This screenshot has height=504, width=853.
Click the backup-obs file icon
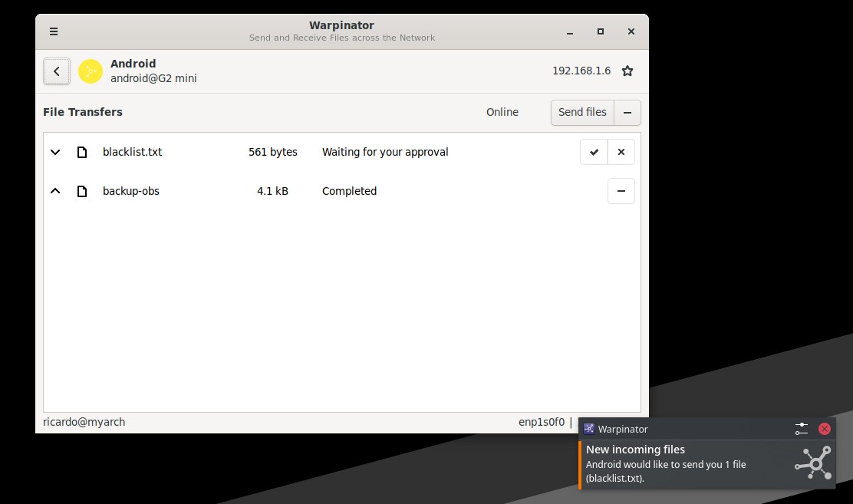[x=82, y=191]
